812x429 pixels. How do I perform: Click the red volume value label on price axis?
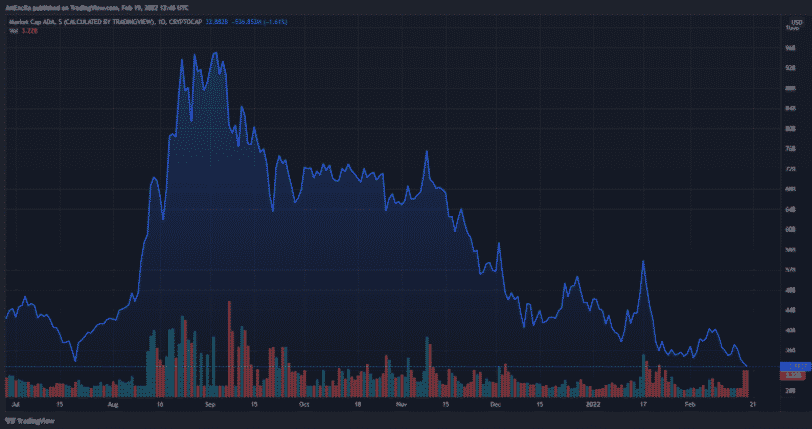point(793,375)
